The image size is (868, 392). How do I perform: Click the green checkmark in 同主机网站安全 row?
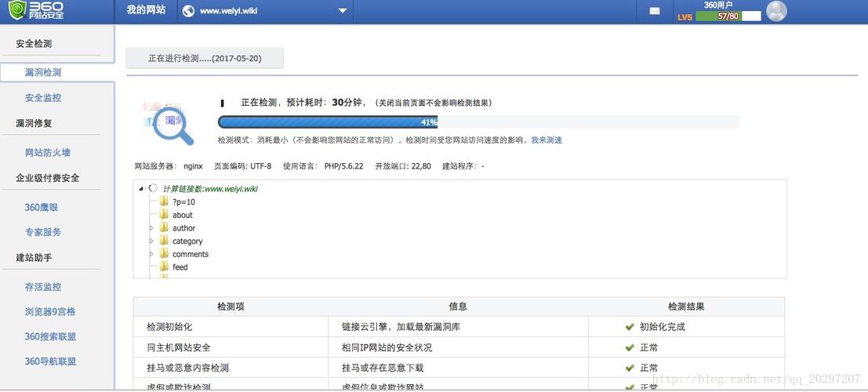click(630, 348)
